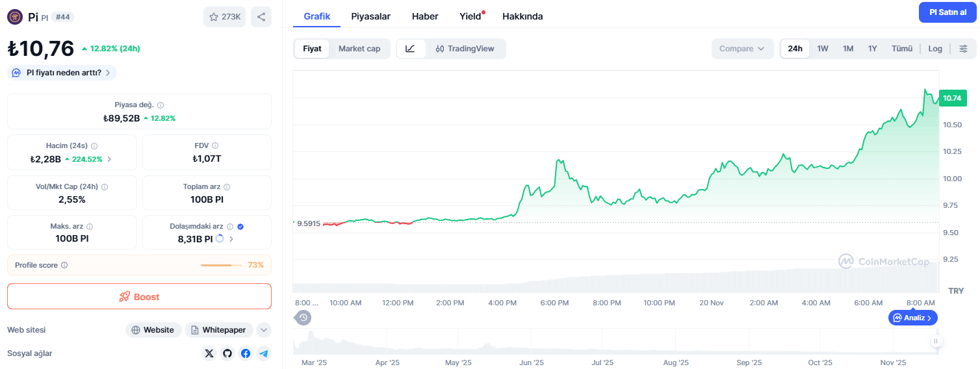Image resolution: width=980 pixels, height=369 pixels.
Task: Open the Piyasalar tab
Action: point(371,16)
